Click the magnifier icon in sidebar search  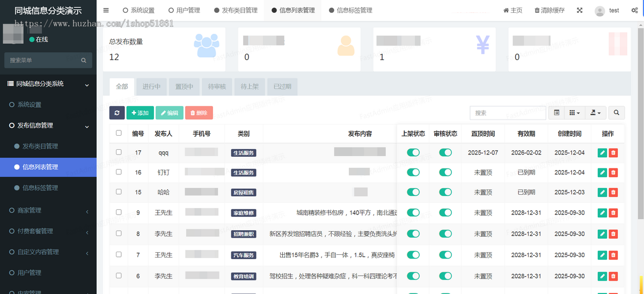(84, 61)
